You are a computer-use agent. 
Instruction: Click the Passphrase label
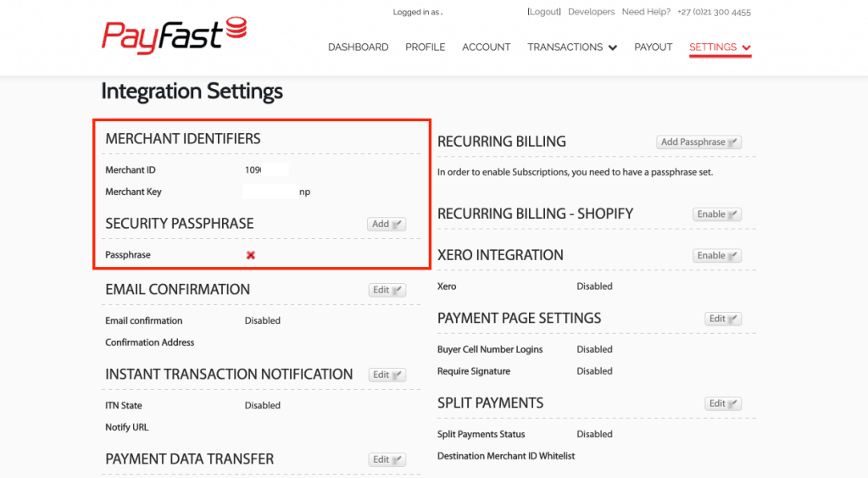click(x=128, y=254)
